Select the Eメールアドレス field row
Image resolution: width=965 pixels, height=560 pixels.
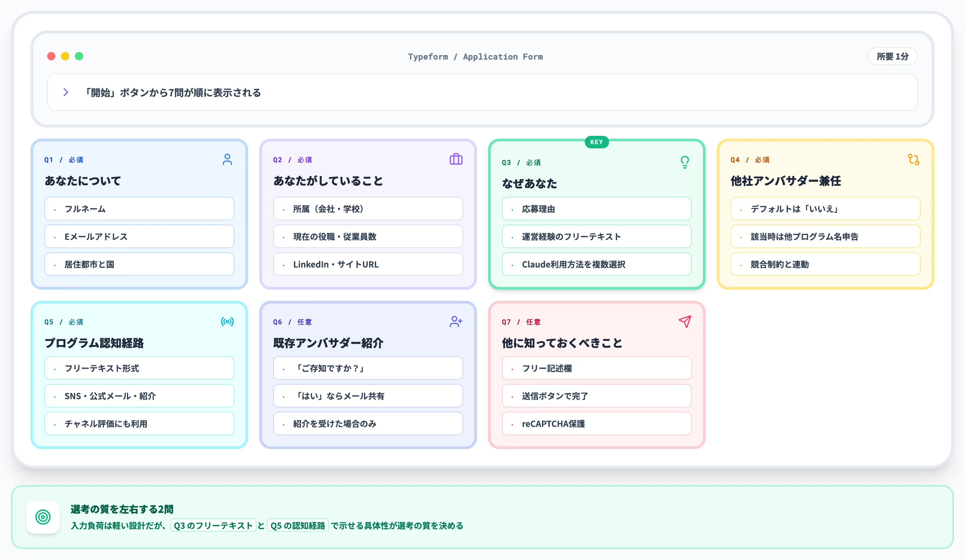pyautogui.click(x=139, y=237)
